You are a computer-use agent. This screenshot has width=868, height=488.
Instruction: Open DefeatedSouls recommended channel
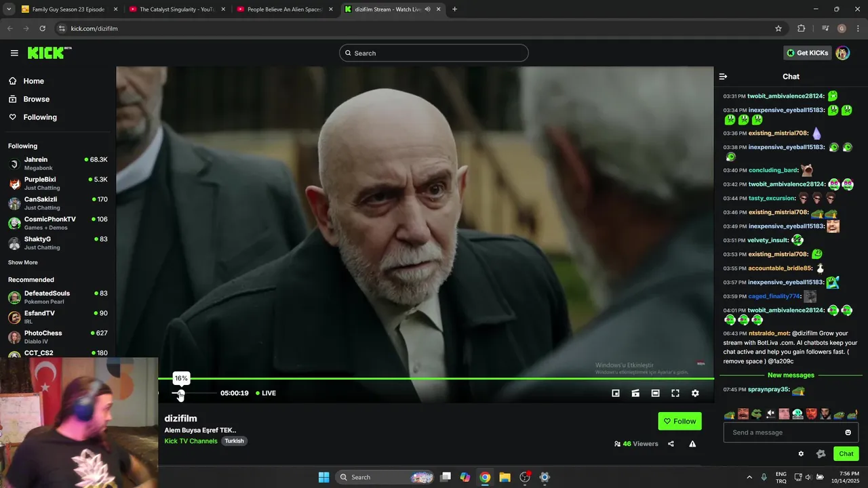click(58, 297)
